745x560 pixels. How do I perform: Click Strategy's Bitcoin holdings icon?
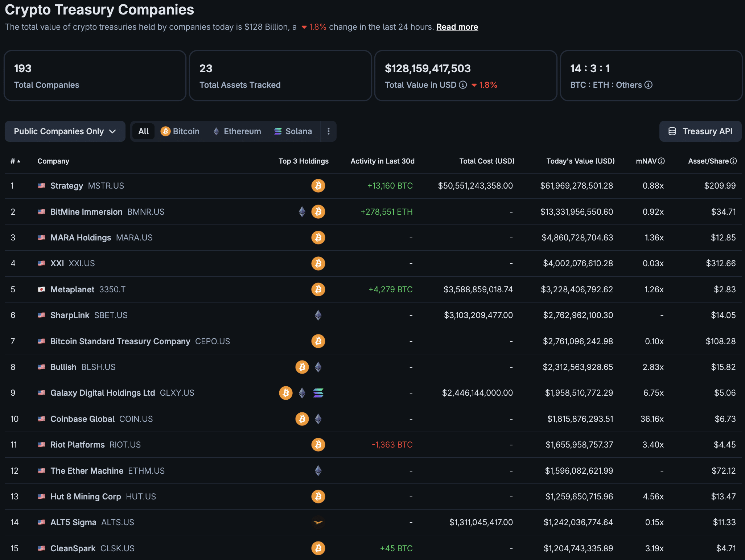click(318, 186)
